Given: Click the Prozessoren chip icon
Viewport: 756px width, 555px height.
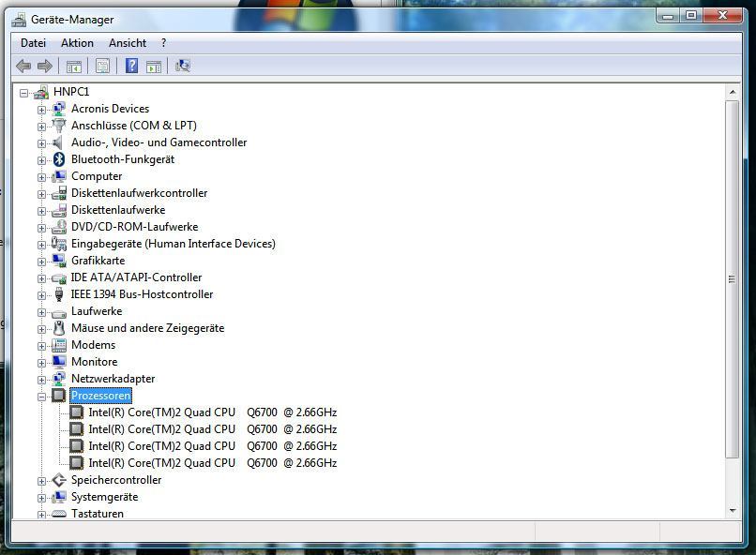Looking at the screenshot, I should (x=59, y=396).
